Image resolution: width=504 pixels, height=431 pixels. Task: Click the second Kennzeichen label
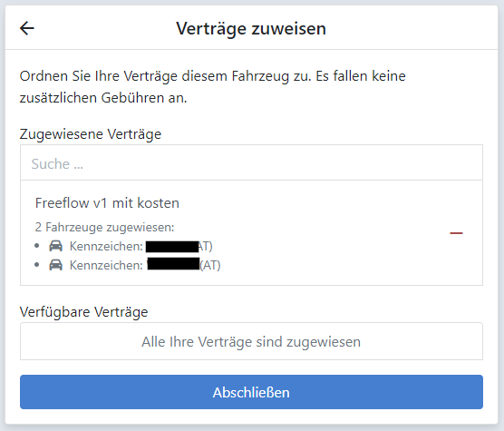point(106,265)
